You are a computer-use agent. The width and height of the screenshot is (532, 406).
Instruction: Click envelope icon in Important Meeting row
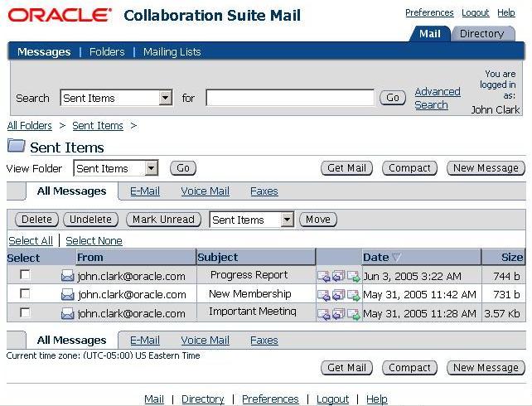pyautogui.click(x=67, y=314)
